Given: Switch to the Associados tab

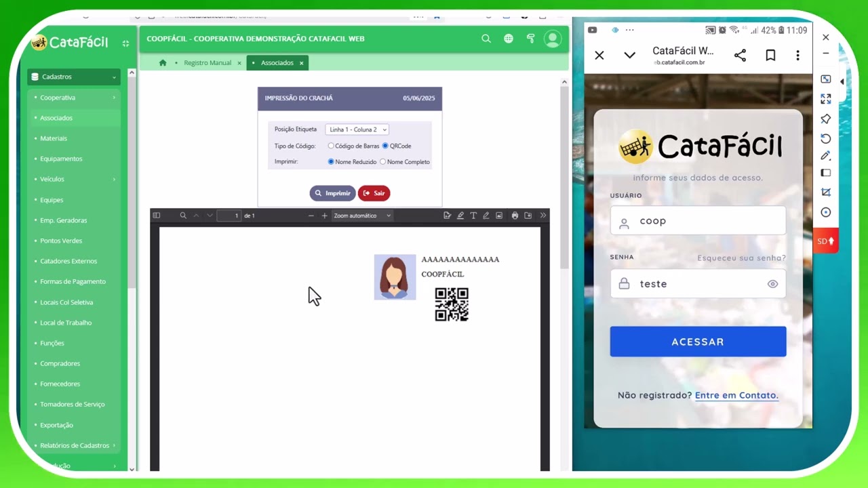Looking at the screenshot, I should click(277, 63).
